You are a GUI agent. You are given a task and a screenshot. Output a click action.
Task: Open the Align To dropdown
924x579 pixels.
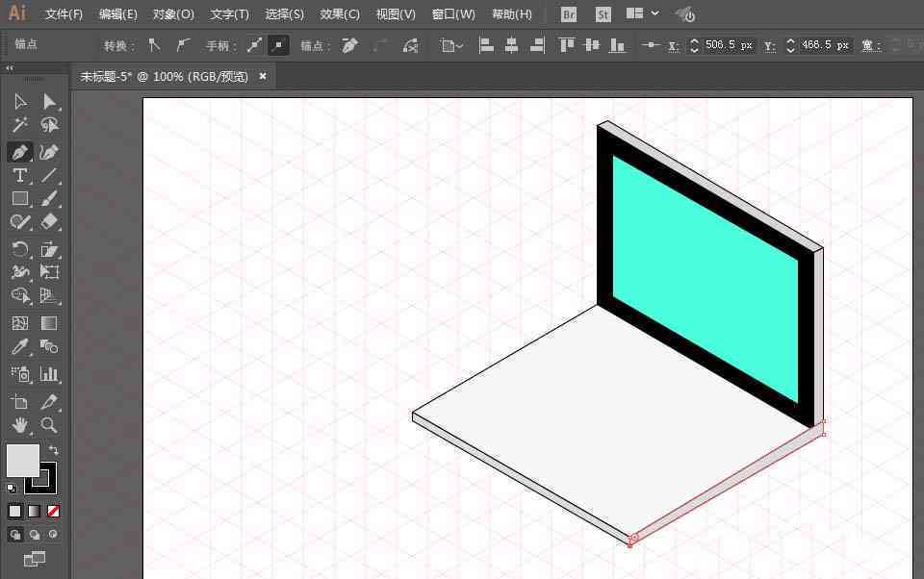pyautogui.click(x=451, y=45)
